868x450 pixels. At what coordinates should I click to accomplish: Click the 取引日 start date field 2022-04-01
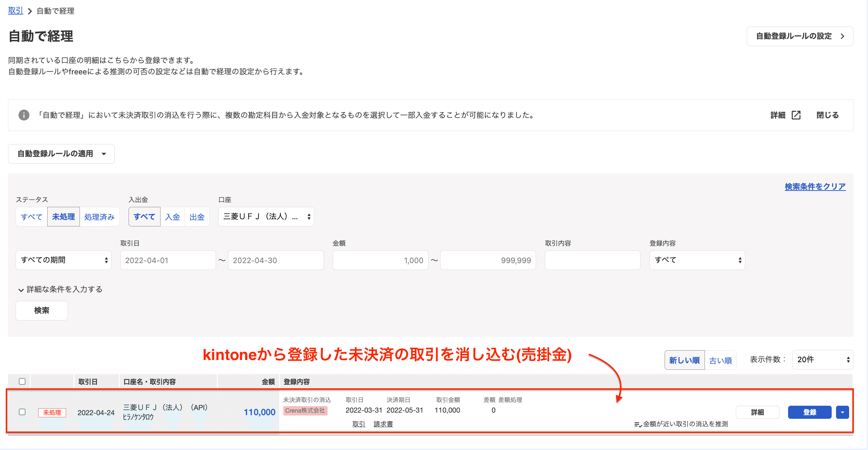[x=168, y=260]
